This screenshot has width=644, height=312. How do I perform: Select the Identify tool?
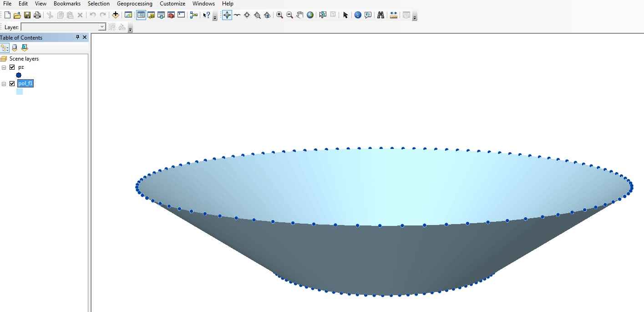click(358, 15)
